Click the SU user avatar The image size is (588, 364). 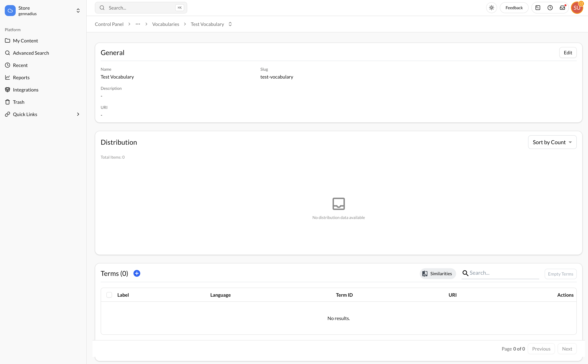pyautogui.click(x=577, y=8)
